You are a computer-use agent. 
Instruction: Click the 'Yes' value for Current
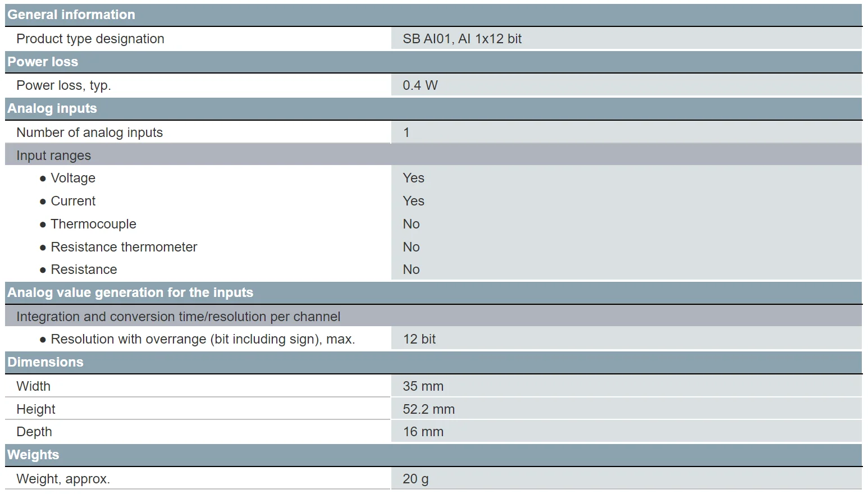pyautogui.click(x=413, y=201)
